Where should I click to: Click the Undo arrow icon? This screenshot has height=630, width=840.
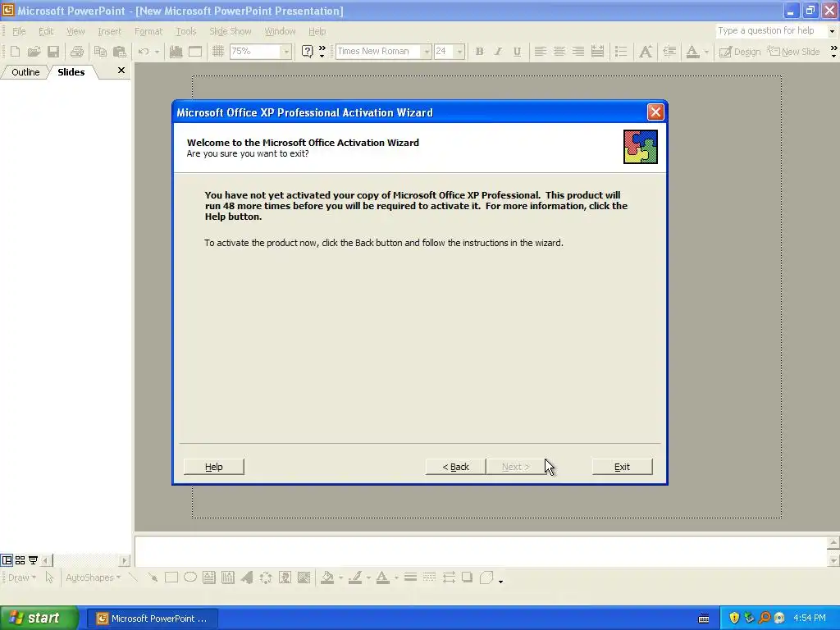[x=144, y=52]
